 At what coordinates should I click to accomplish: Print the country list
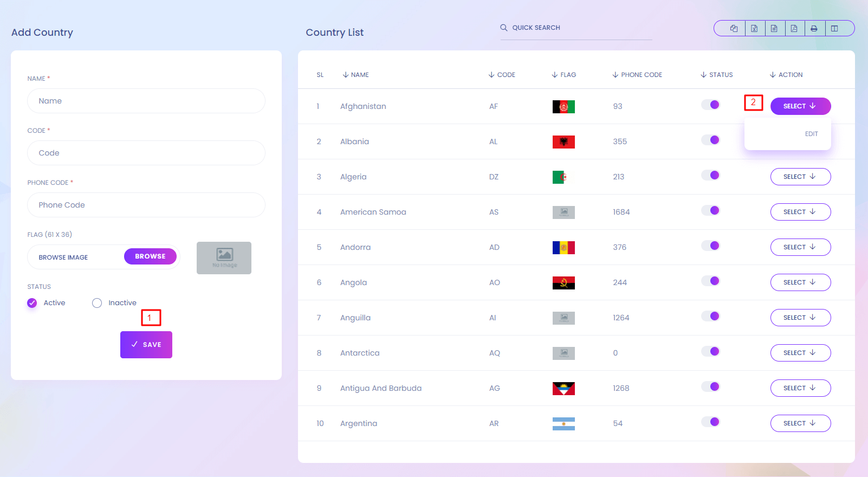(814, 29)
